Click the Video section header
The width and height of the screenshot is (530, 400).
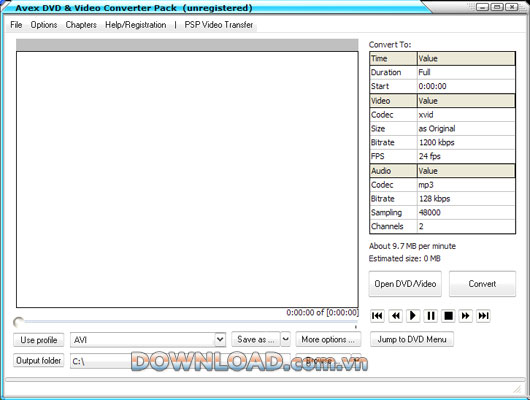coord(394,101)
